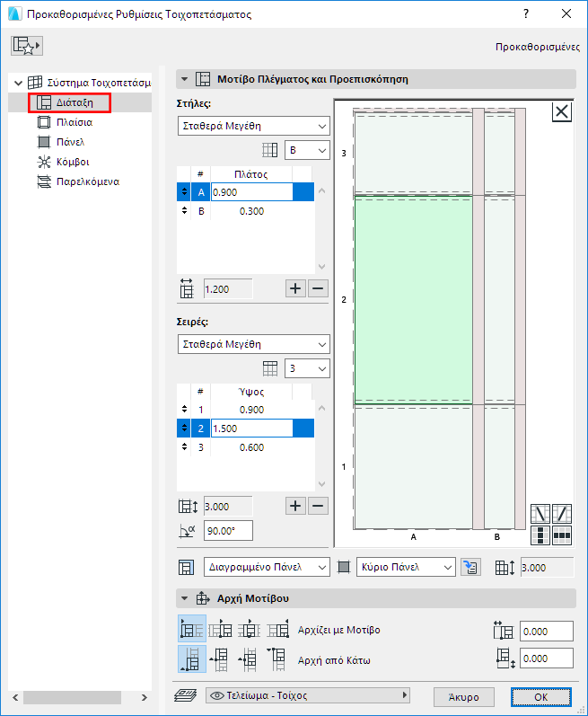Collapse the Αρχή Μοτίβου panel

click(x=184, y=598)
